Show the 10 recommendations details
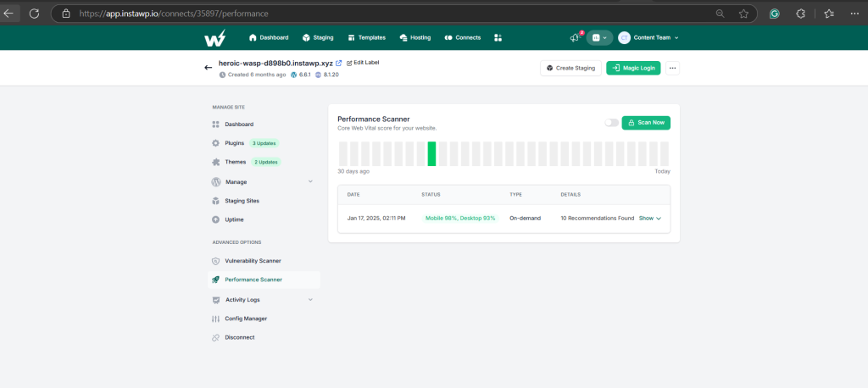 click(650, 218)
